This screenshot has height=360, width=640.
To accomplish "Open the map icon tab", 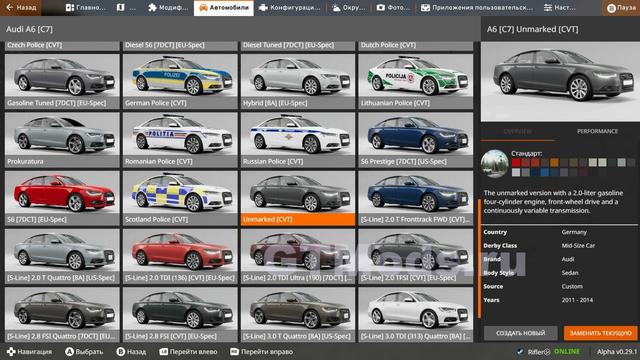I will click(126, 7).
